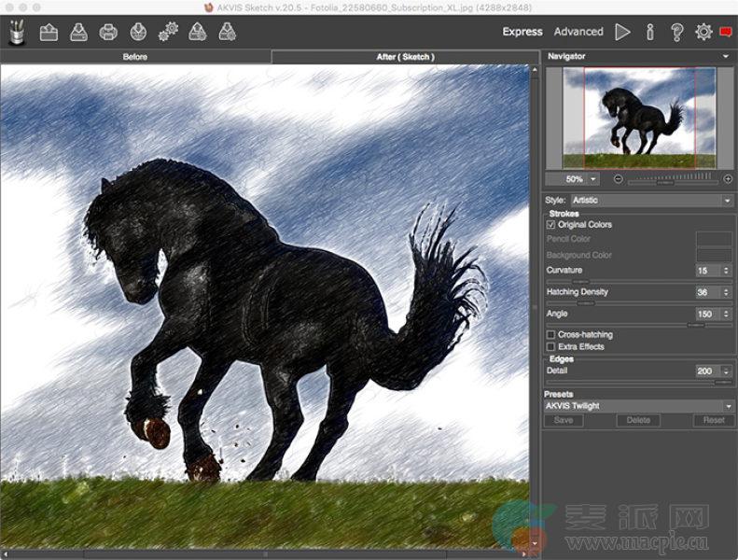The width and height of the screenshot is (738, 560).
Task: Enable the Extra Effects checkbox
Action: [551, 346]
